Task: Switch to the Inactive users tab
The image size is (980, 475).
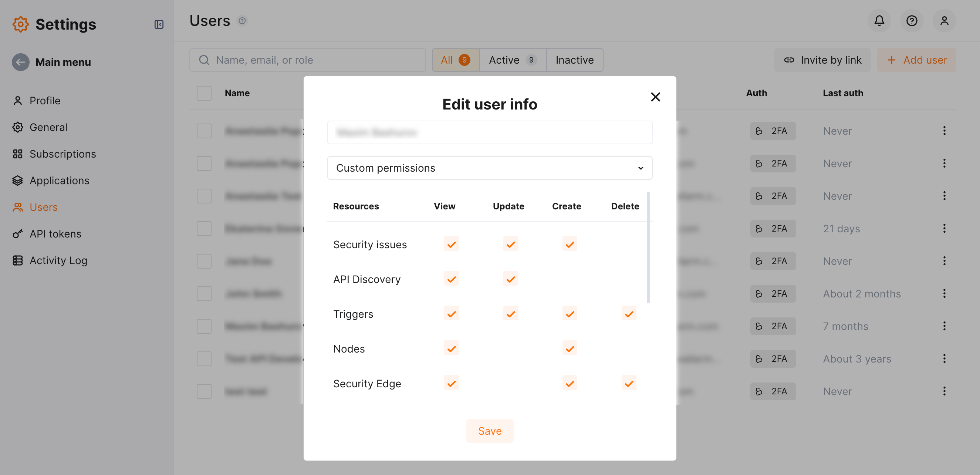Action: (574, 60)
